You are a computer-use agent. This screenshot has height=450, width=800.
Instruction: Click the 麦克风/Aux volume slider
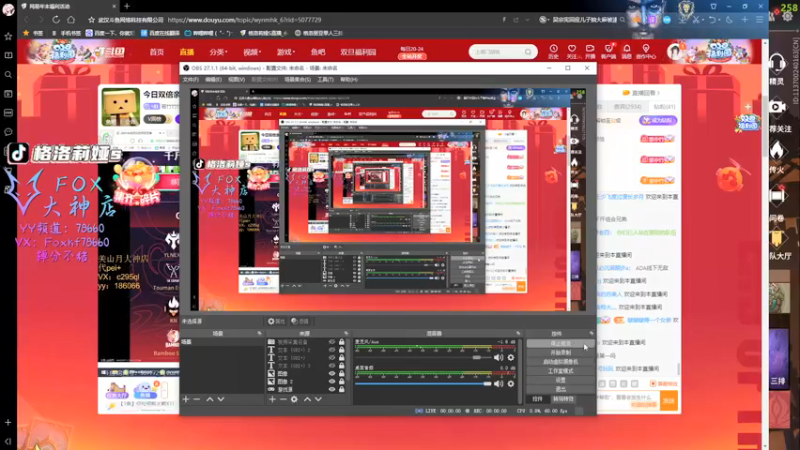(424, 358)
